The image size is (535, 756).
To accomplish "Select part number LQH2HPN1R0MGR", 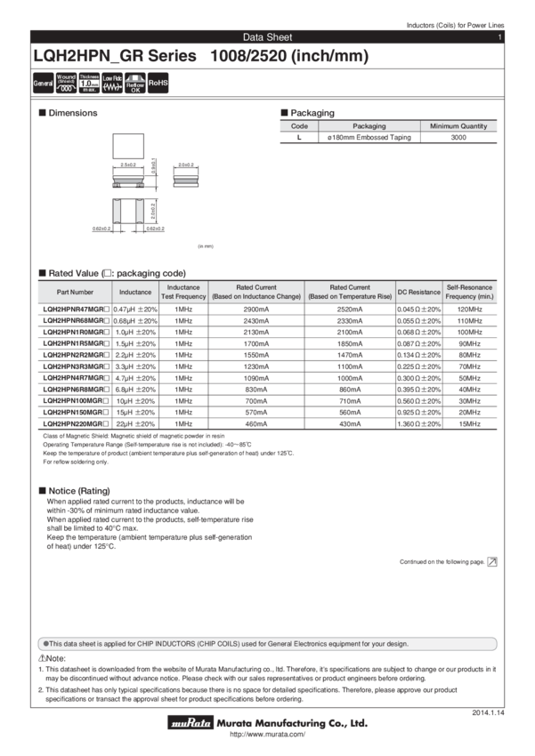I will (x=76, y=333).
